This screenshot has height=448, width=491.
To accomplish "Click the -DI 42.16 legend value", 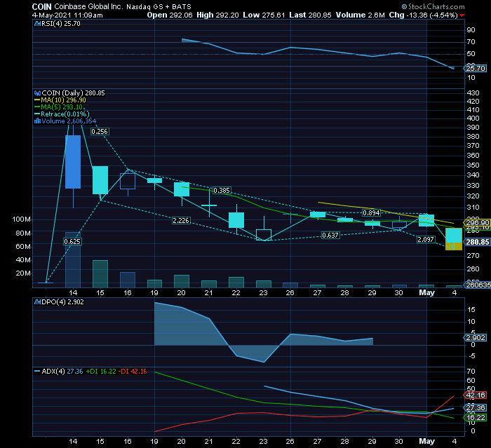I will coord(133,372).
